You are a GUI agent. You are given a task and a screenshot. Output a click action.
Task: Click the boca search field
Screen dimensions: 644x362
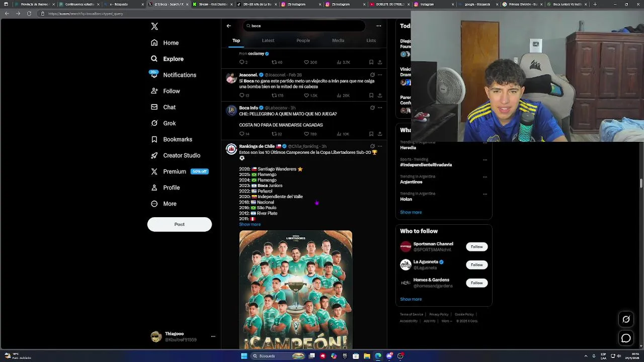(x=303, y=26)
